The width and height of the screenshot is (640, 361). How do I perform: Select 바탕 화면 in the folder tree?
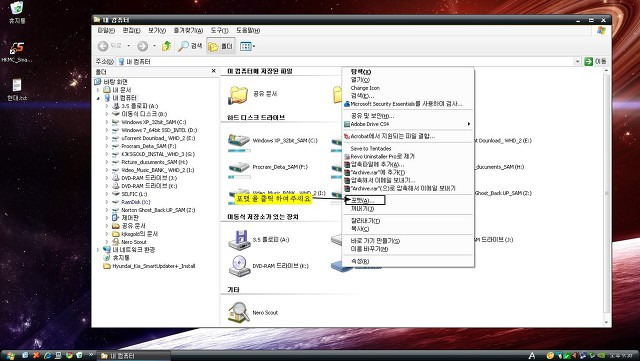(116, 82)
